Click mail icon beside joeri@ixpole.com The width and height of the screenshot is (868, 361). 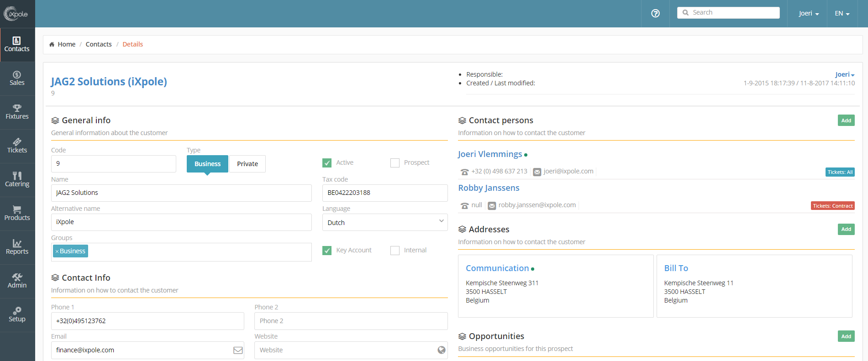tap(537, 172)
